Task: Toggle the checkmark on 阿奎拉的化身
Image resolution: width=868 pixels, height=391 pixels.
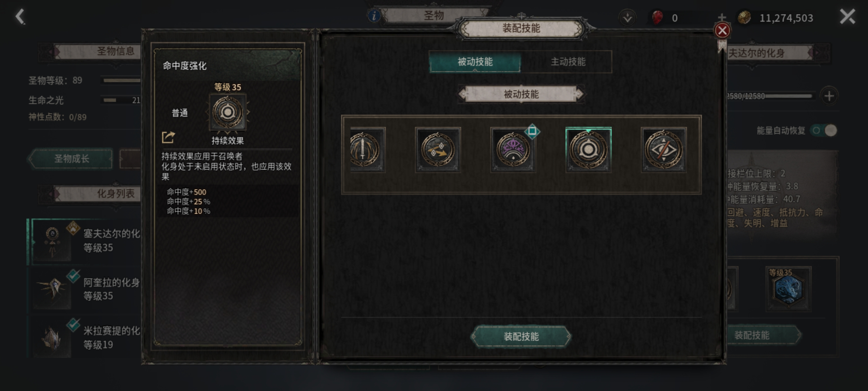Action: pos(73,276)
